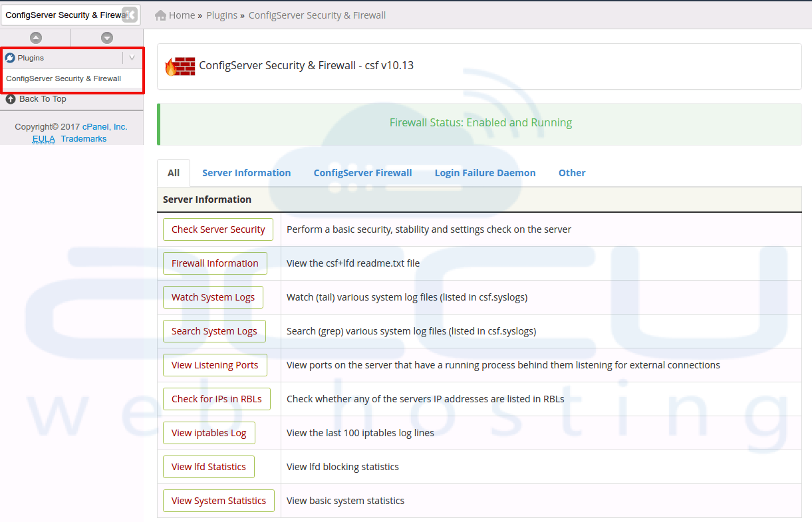Click the Search System Logs button
812x522 pixels.
(214, 331)
